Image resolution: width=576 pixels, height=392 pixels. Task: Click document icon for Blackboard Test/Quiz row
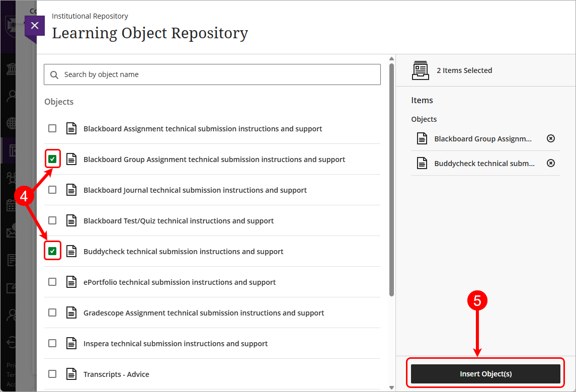71,220
